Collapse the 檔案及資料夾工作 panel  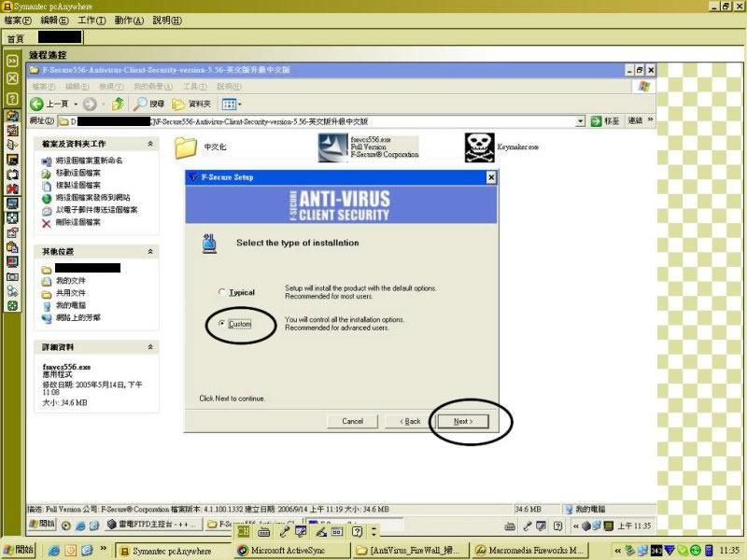(x=150, y=144)
